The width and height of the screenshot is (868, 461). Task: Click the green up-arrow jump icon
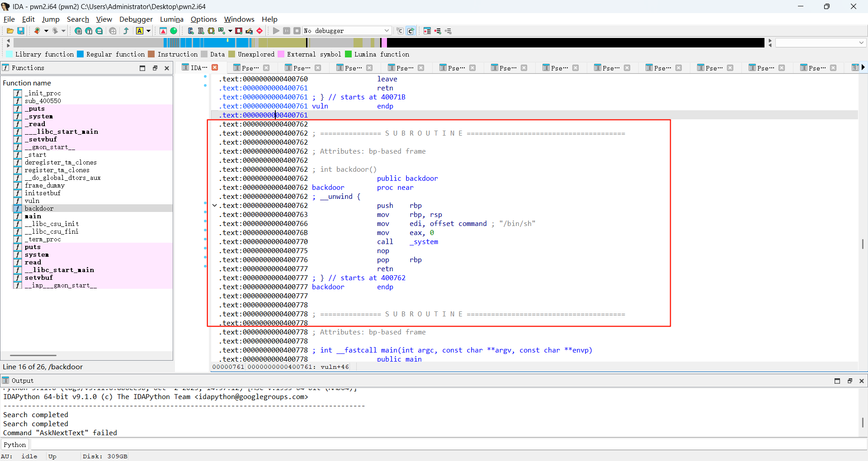click(126, 31)
